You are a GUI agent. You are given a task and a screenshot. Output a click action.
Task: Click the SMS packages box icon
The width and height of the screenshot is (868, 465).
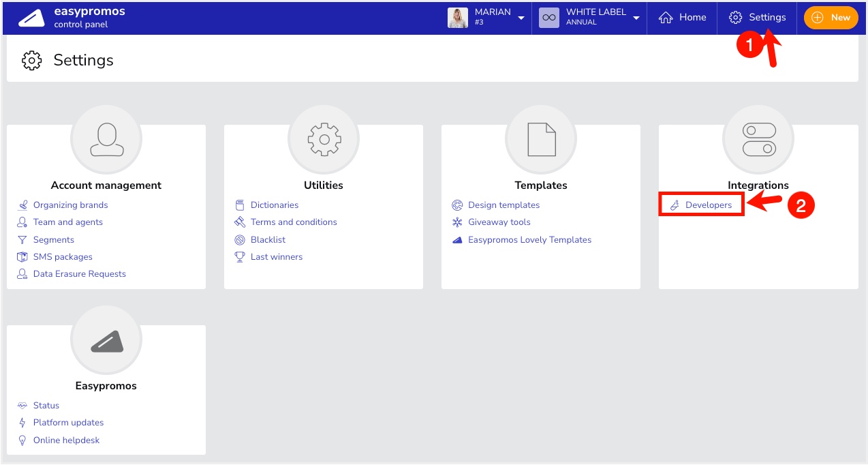pyautogui.click(x=22, y=257)
